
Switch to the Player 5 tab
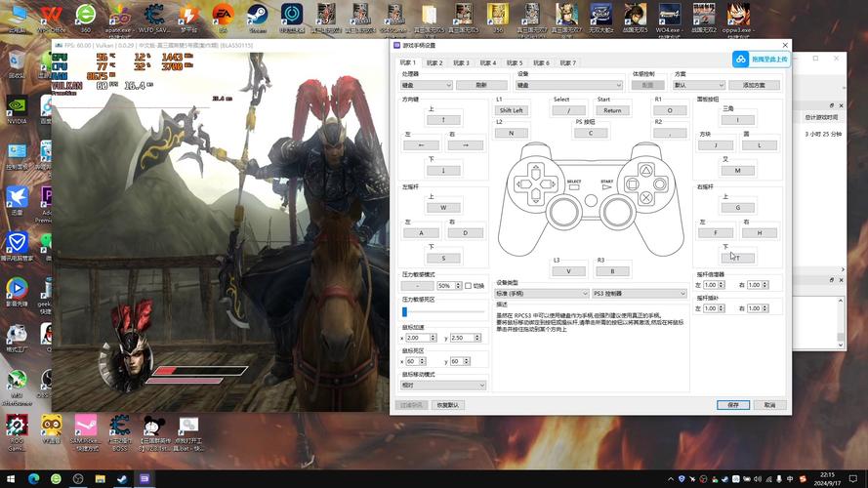tap(515, 62)
